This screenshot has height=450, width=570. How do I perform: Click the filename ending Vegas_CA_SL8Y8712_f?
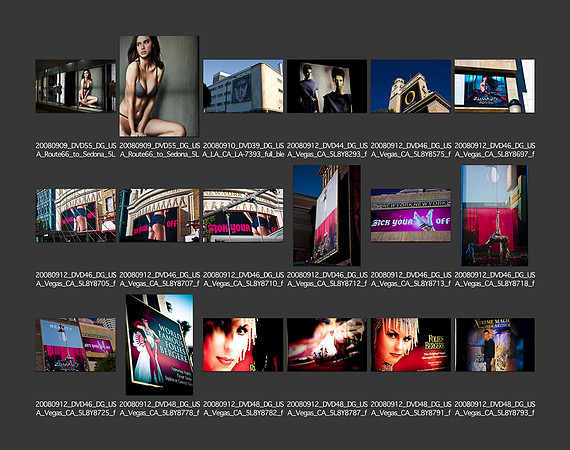coord(327,279)
